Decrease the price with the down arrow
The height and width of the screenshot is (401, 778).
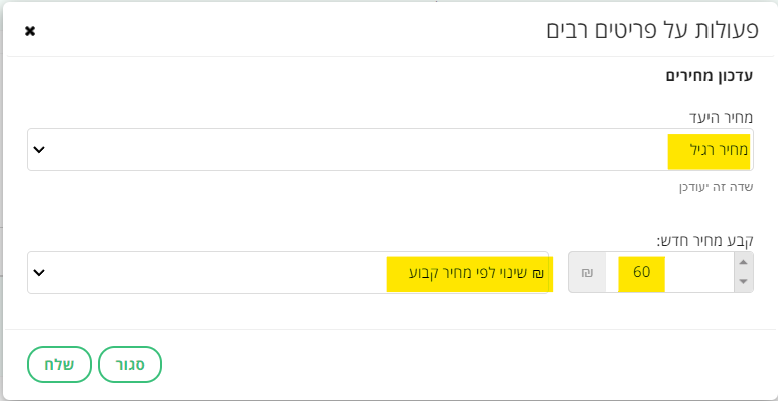click(x=743, y=283)
